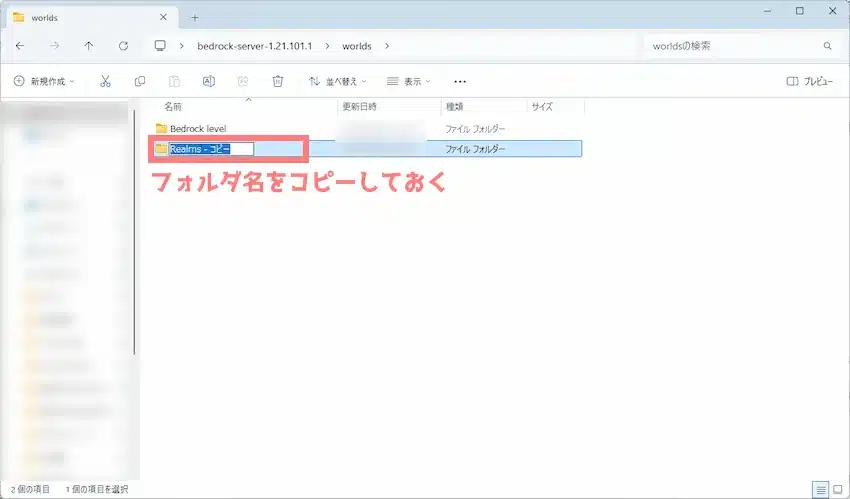Screen dimensions: 850x499
Task: Toggle the プレビュー preview pane
Action: (809, 81)
